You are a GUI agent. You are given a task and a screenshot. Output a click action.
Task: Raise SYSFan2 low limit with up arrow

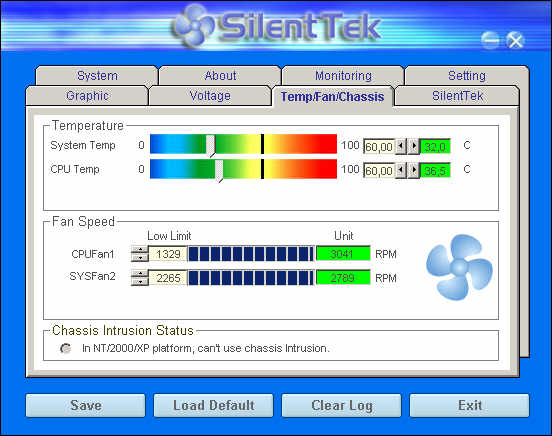point(140,274)
